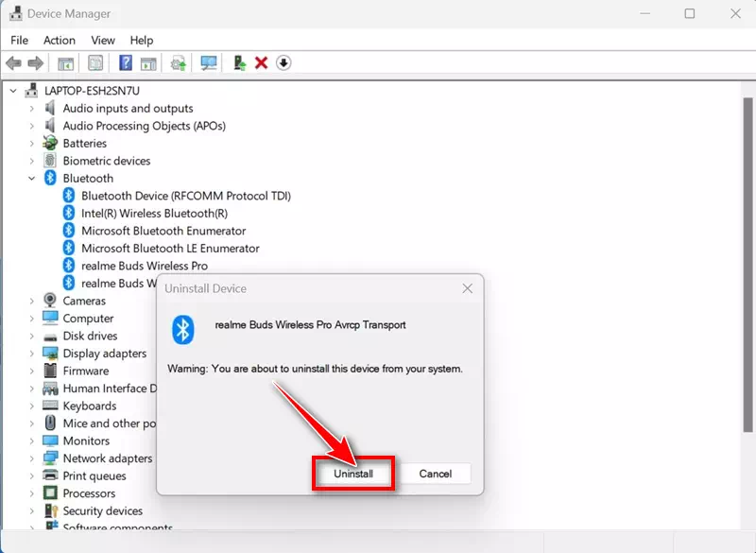Viewport: 756px width, 553px height.
Task: Select Microsoft Bluetooth LE Enumerator
Action: [x=170, y=249]
